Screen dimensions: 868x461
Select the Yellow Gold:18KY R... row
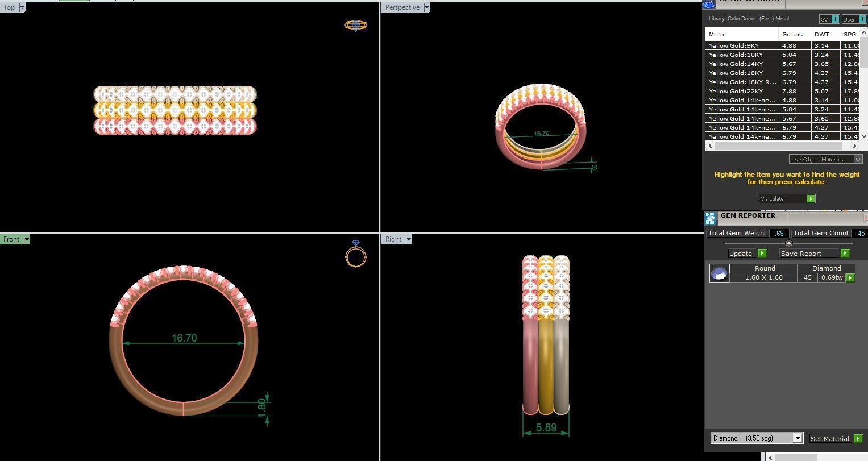(783, 82)
